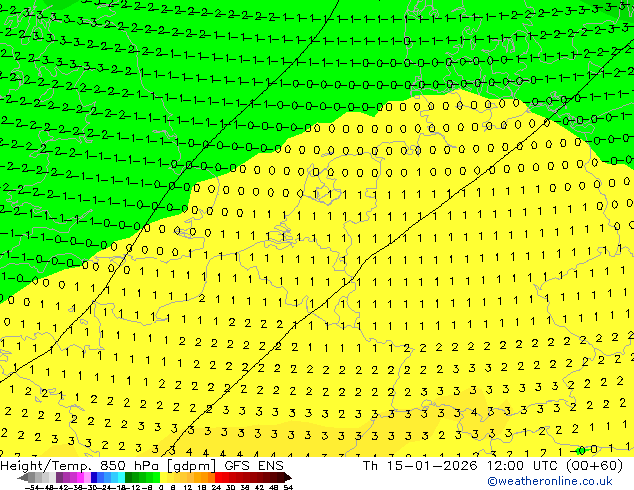Click the dark green swatch in the legend
634x490 pixels.
tap(128, 478)
